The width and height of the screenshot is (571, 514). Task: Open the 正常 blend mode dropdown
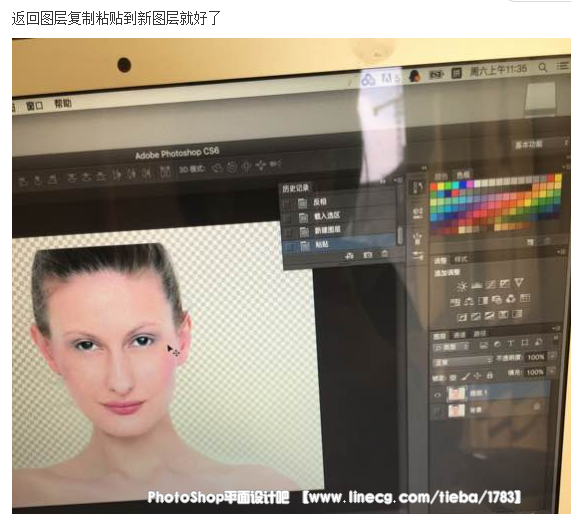click(462, 362)
